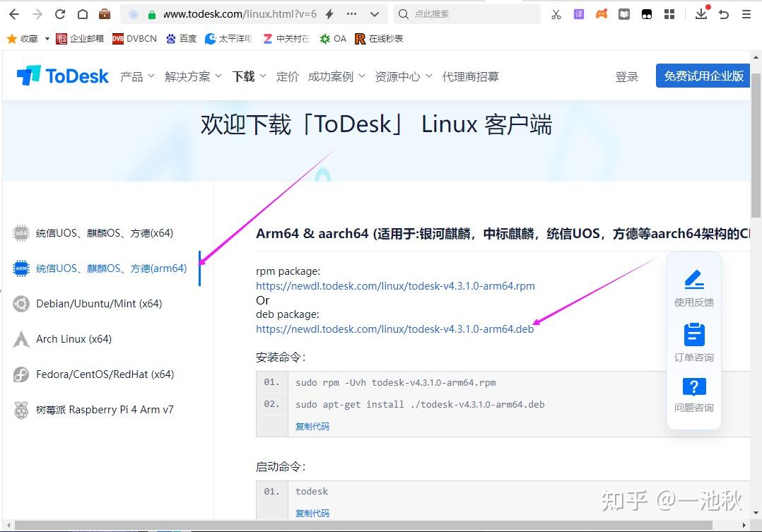Screen dimensions: 762x532
Task: Expand the 解决方案 navigation menu
Action: coord(193,76)
